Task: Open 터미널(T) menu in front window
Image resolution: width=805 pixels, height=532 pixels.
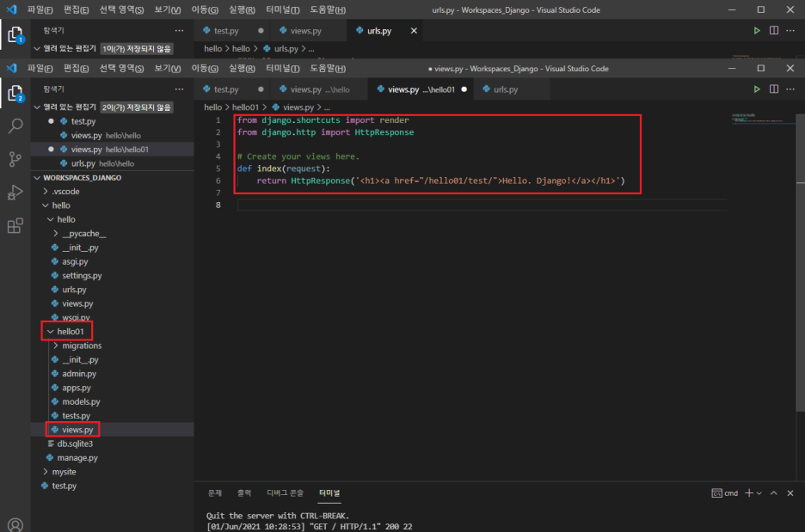Action: [283, 68]
